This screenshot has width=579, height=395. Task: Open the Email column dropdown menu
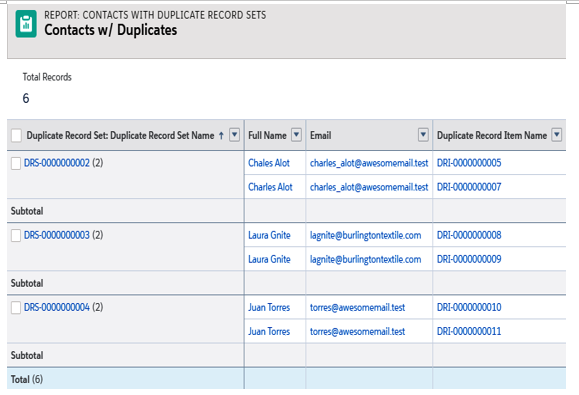423,135
